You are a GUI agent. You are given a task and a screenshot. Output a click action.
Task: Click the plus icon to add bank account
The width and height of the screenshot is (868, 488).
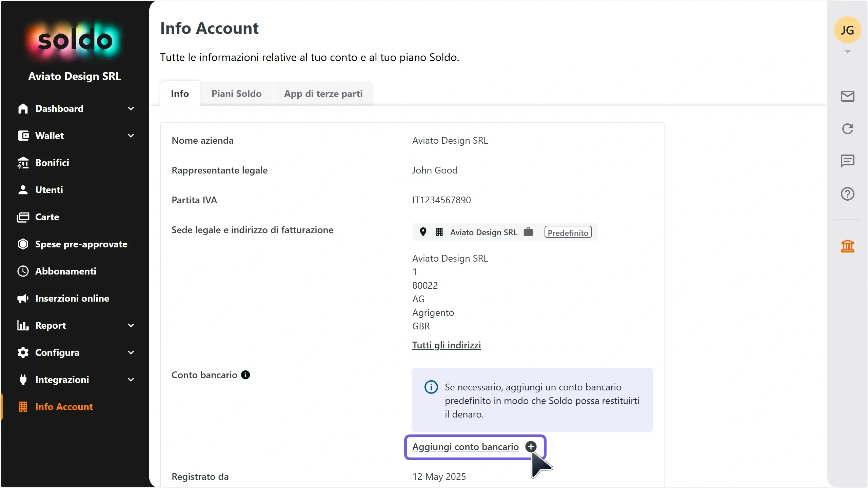[531, 447]
